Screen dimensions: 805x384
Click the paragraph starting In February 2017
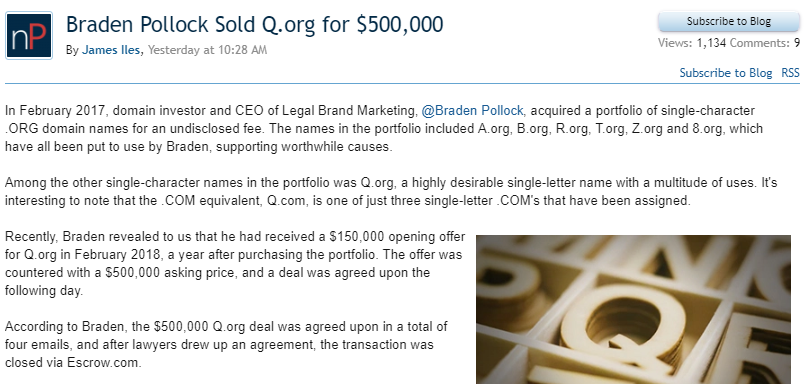[x=384, y=128]
